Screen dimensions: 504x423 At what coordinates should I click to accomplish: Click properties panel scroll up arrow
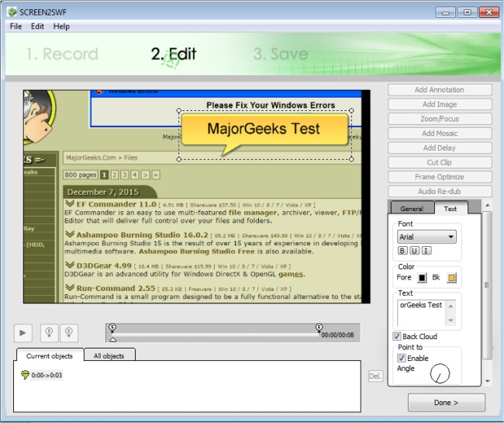488,205
